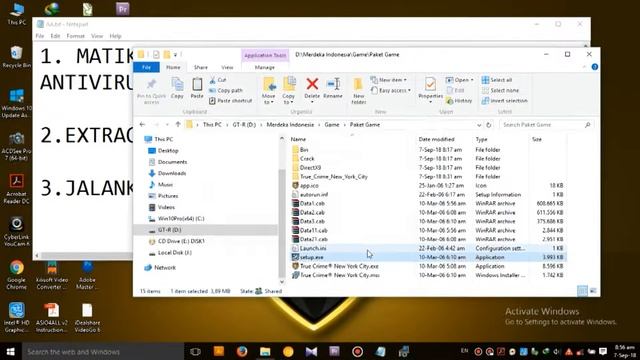Click the Windows Start button
640x360 pixels.
click(11, 351)
